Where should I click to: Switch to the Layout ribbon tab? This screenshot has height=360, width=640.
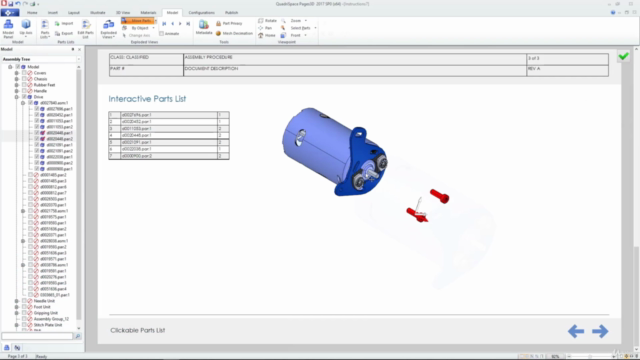74,13
